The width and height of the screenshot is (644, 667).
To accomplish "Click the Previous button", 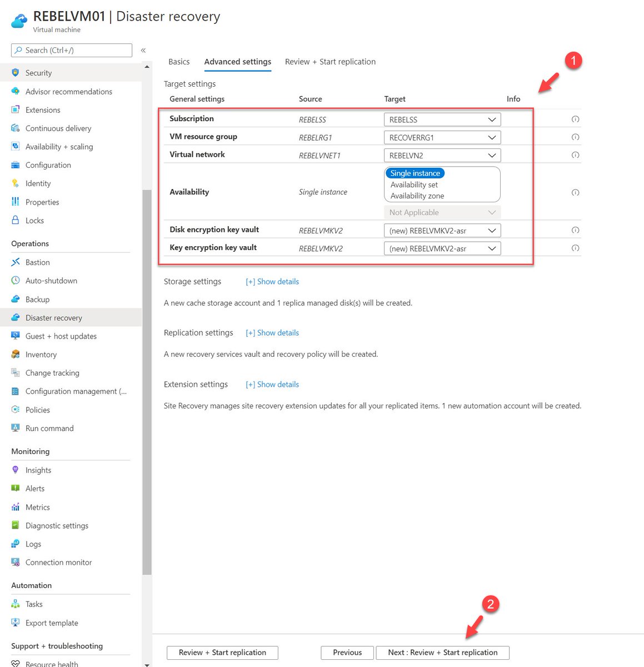I will (347, 653).
